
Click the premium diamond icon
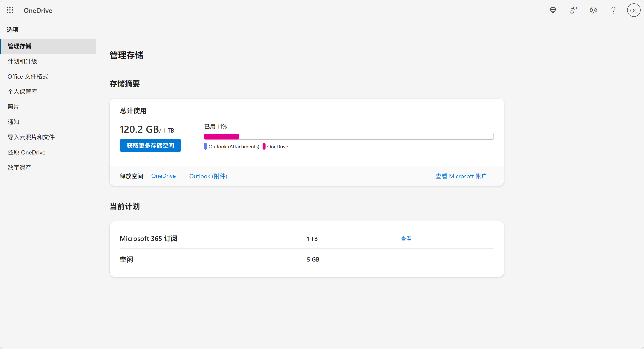(x=553, y=10)
